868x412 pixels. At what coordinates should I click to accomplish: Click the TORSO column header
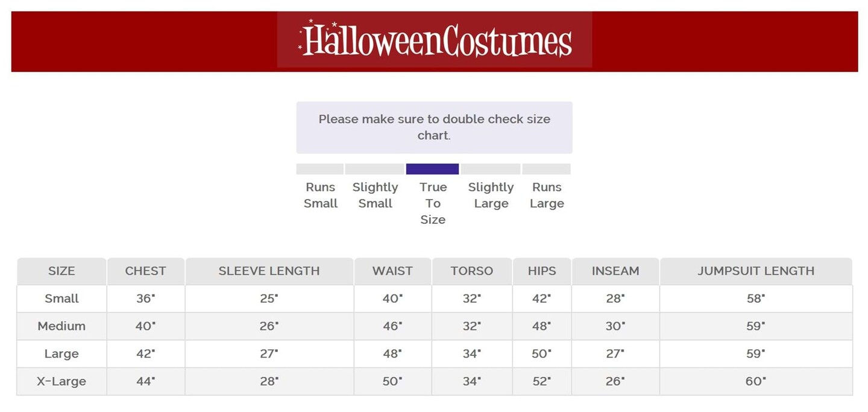click(471, 271)
